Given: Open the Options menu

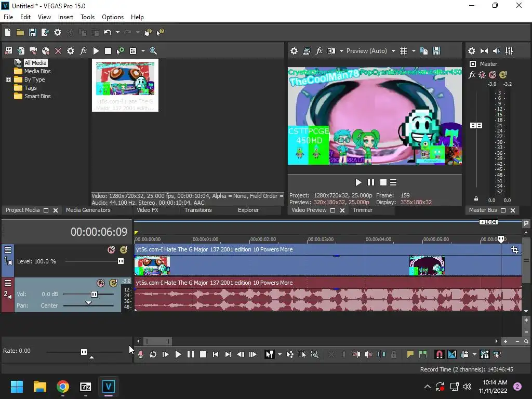Looking at the screenshot, I should tap(113, 17).
